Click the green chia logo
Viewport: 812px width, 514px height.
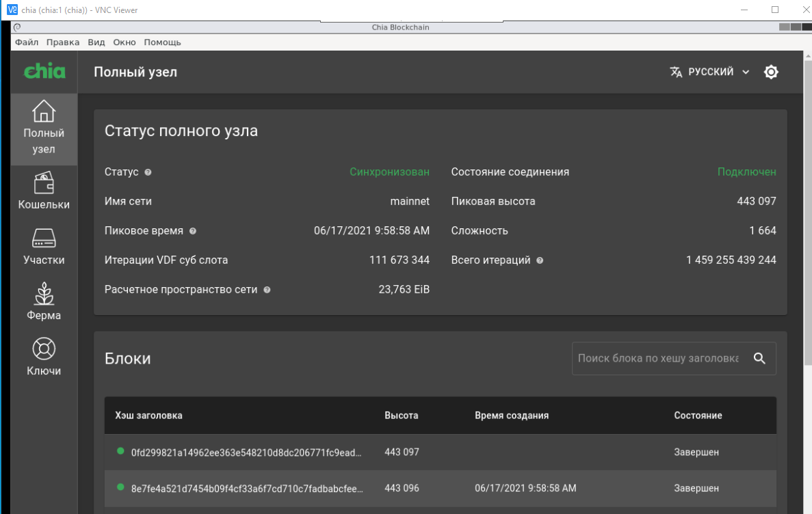pos(44,72)
